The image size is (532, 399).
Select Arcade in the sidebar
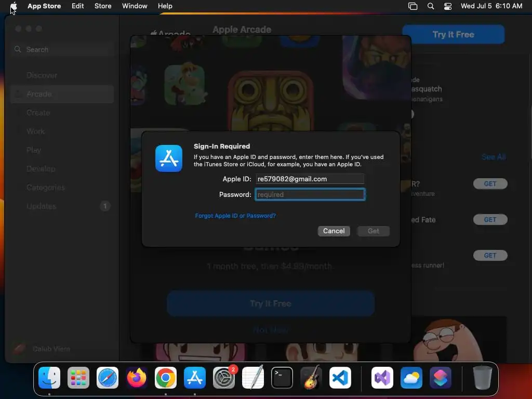[62, 94]
